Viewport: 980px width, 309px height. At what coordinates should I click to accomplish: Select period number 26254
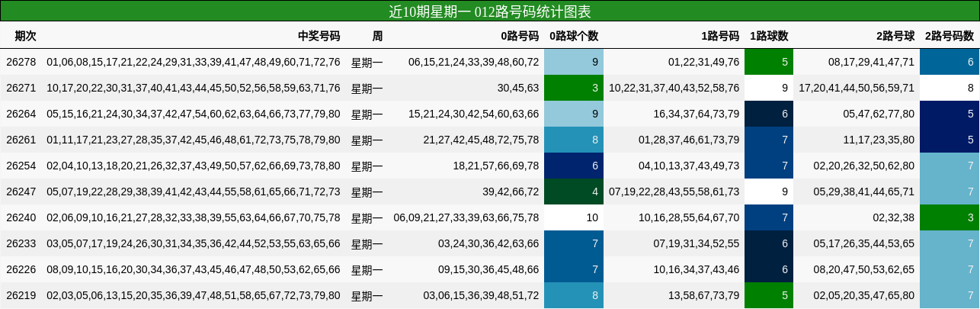coord(21,166)
